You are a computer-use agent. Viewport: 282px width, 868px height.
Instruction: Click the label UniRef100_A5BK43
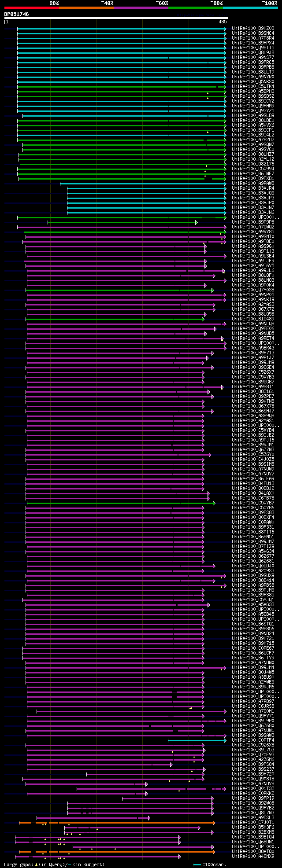[x=253, y=348]
